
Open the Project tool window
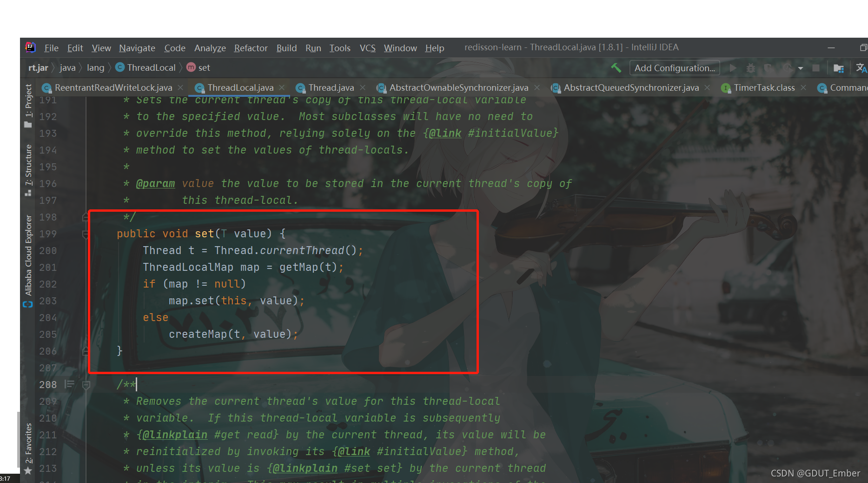pyautogui.click(x=28, y=106)
